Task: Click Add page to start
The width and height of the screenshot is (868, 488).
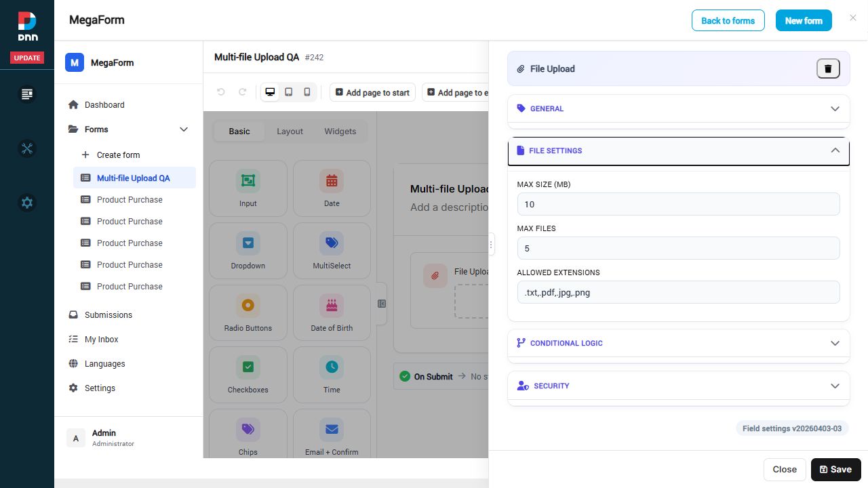Action: [372, 92]
